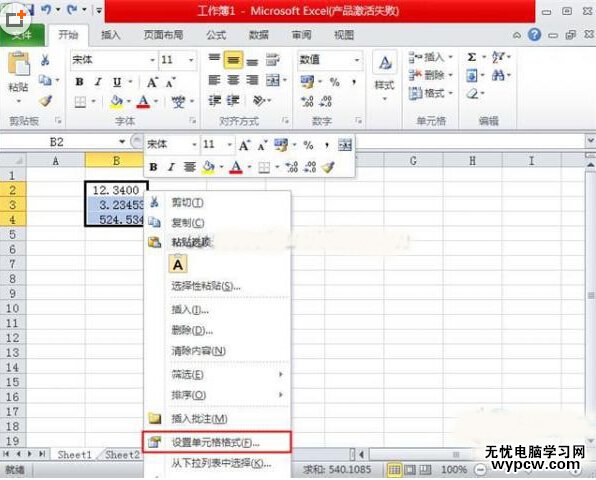Click the Cut scissors icon in ribbon
596x480 pixels.
45,60
